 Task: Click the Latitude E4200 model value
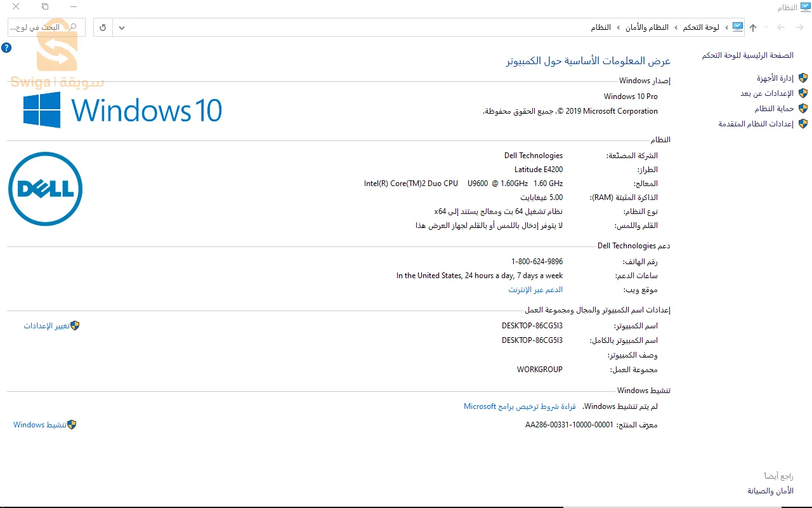click(x=539, y=170)
